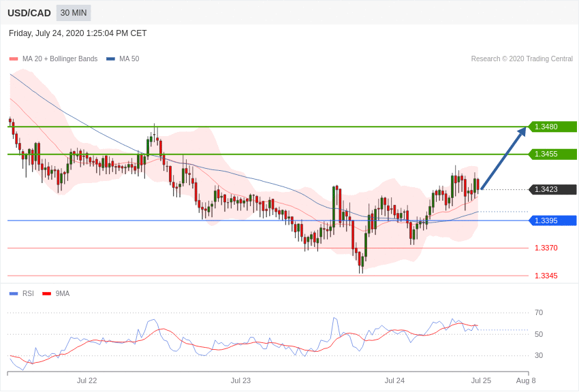The height and width of the screenshot is (392, 579).
Task: Click the date and time line "Friday, July 24, 2020 1:25:04 PM CET"
Action: pos(78,33)
